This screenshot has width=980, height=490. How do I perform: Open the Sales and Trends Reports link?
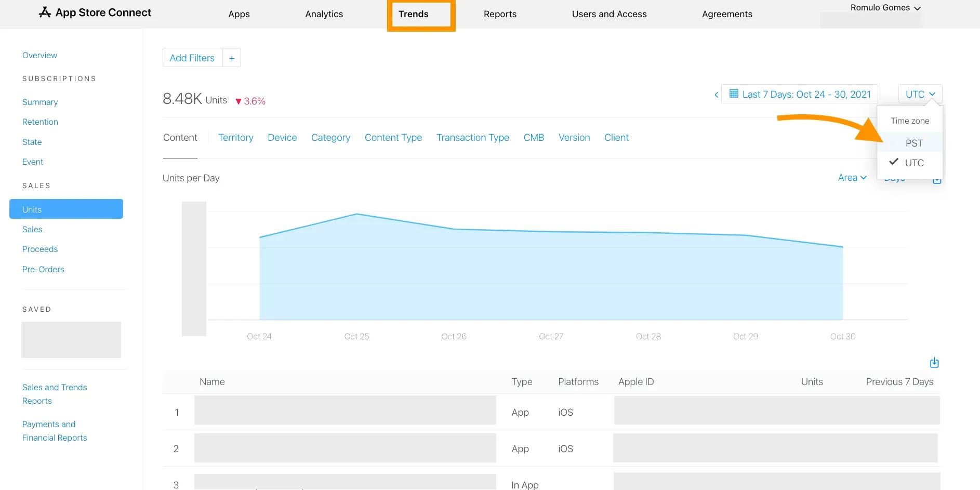click(55, 394)
